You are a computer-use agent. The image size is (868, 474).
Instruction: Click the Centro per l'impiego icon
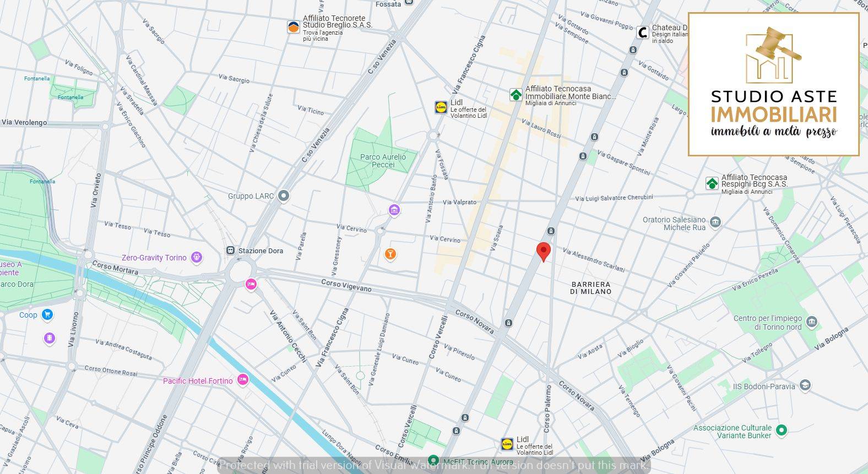click(x=811, y=322)
